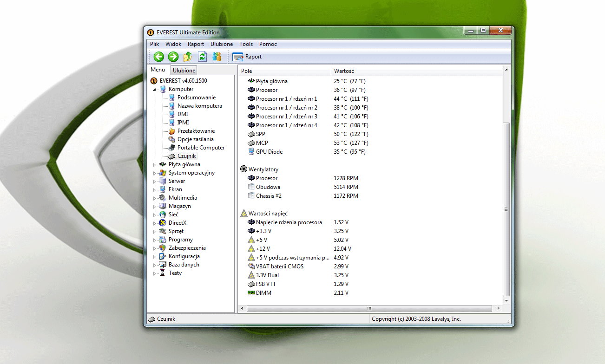Click the Zabezpieczenia shield icon
605x364 pixels.
tap(163, 248)
